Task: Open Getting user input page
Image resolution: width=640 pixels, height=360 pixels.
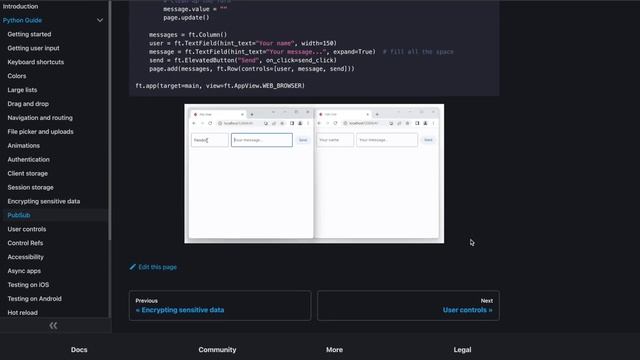Action: tap(33, 48)
